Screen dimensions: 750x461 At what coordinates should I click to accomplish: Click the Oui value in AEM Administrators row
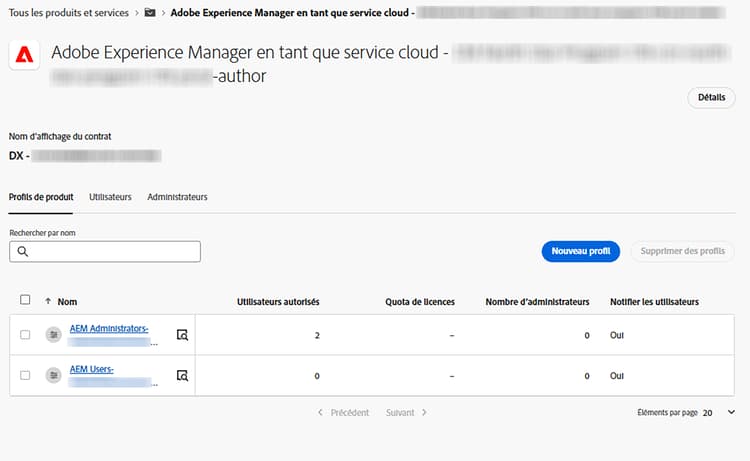coord(617,335)
